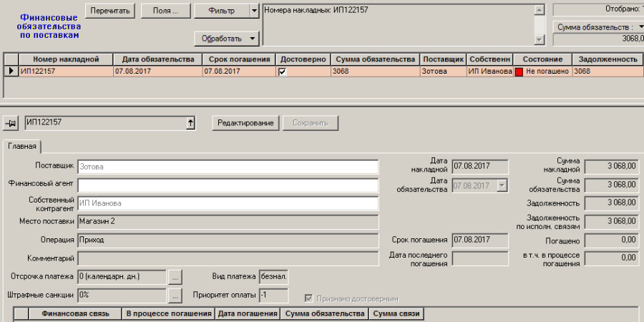
Task: Click ellipsis button beside Штрафные санкции
Action: tap(175, 296)
